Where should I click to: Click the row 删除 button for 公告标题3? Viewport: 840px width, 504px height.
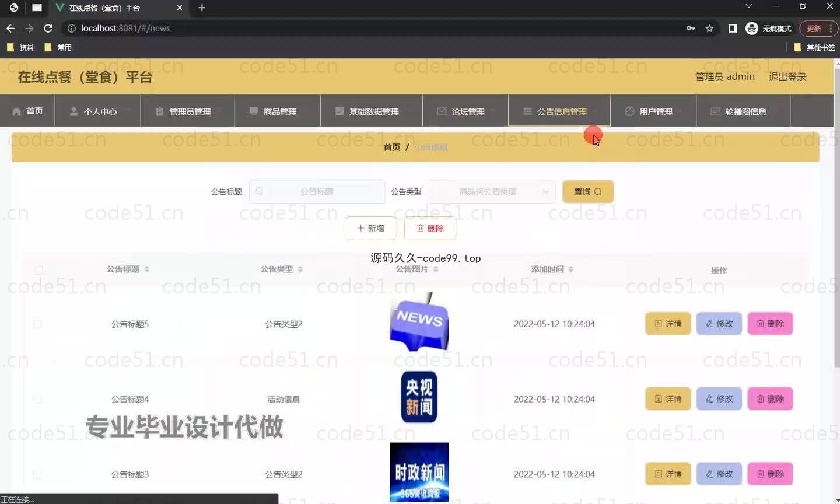770,474
